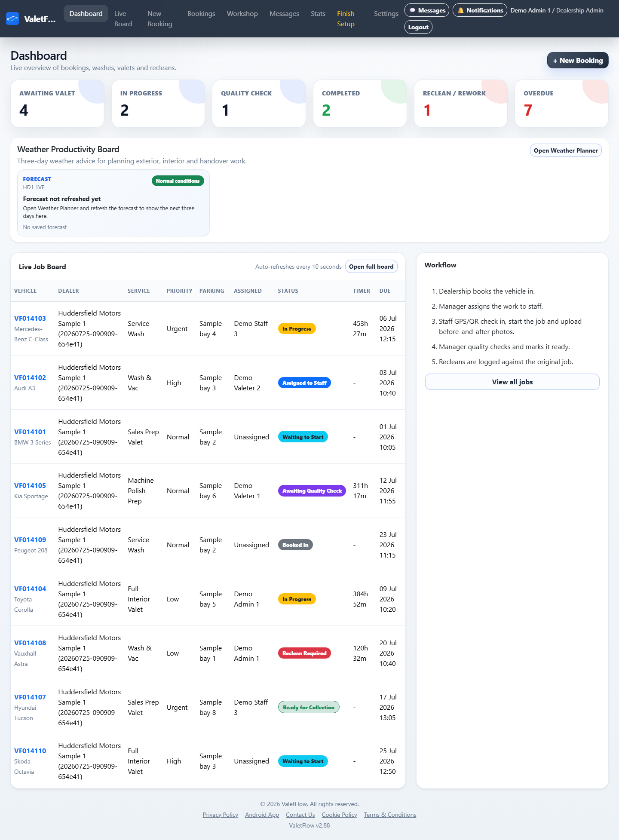Open Stats nav item
619x840 pixels.
(318, 14)
